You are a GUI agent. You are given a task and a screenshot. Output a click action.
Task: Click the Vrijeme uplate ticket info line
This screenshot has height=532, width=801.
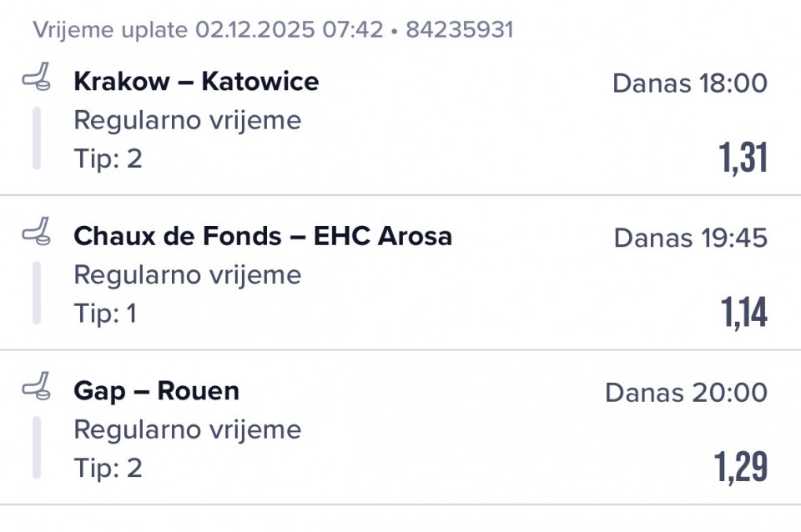click(273, 31)
